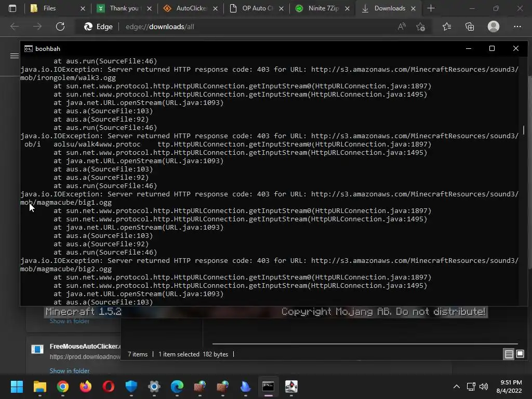Screen dimensions: 532x399
Task: Open the 9:51 PM clock and calendar
Action: point(509,387)
